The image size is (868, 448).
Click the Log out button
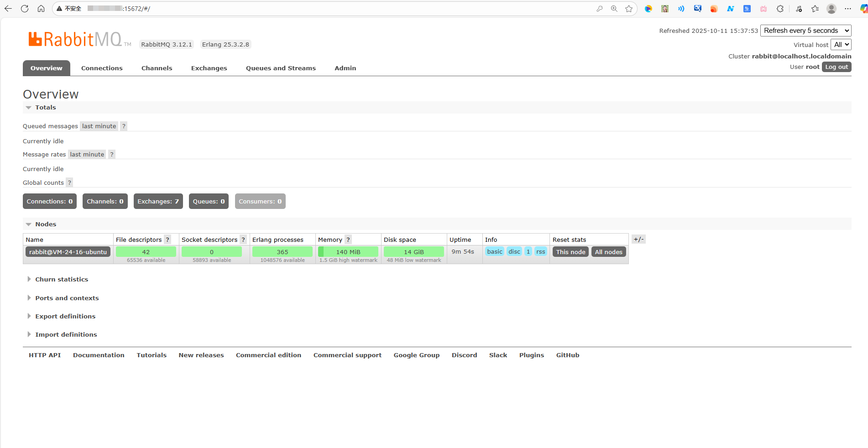click(837, 67)
